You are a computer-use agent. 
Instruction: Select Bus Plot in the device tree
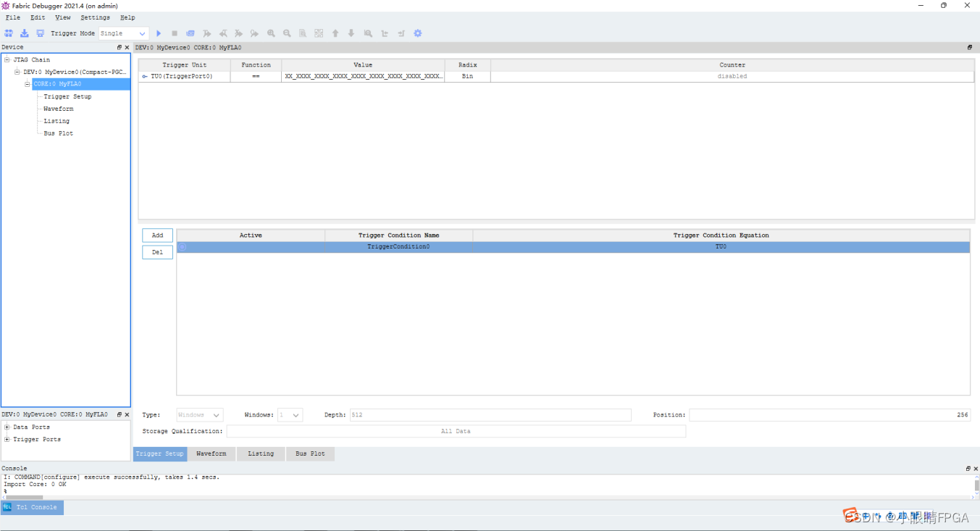point(58,133)
